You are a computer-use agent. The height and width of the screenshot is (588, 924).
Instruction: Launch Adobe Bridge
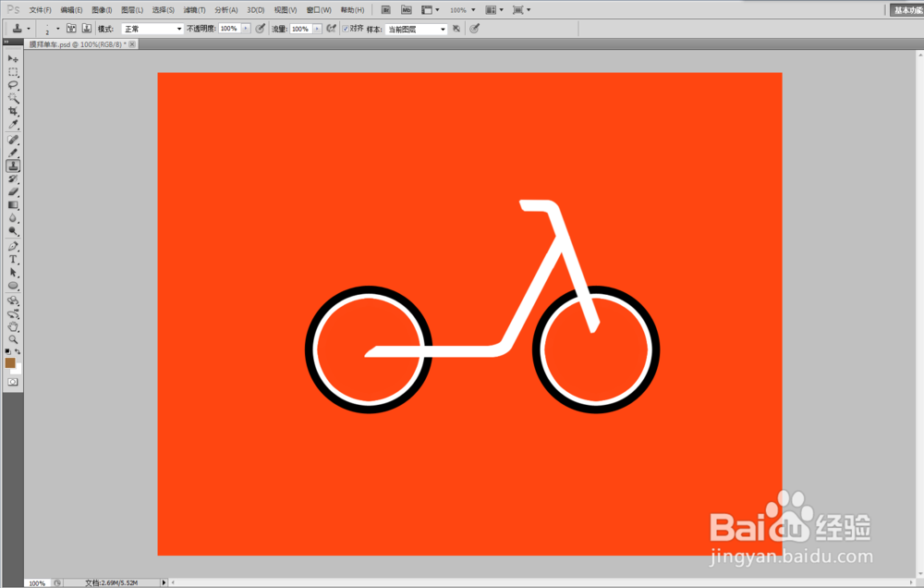point(386,10)
